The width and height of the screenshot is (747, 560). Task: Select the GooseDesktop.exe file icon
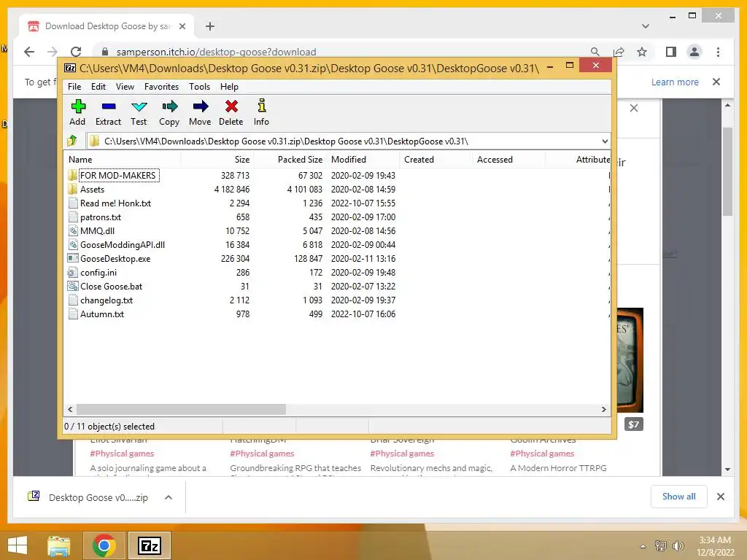coord(72,259)
